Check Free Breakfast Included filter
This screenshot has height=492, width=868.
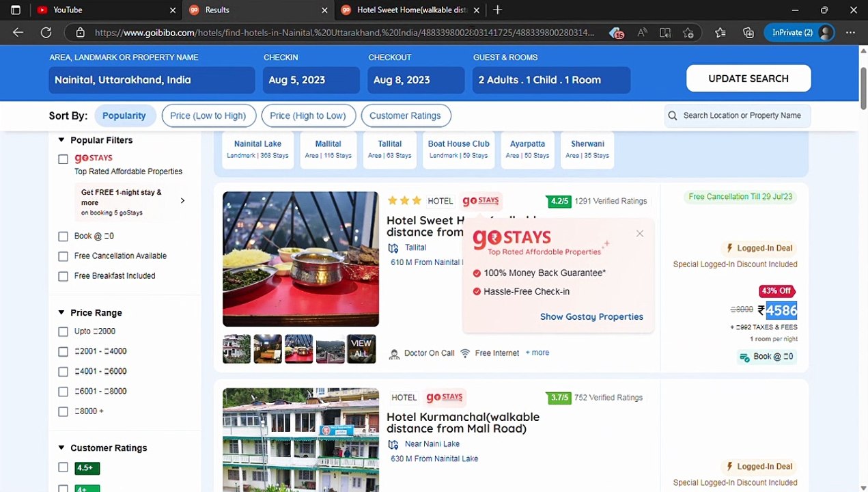pos(63,276)
